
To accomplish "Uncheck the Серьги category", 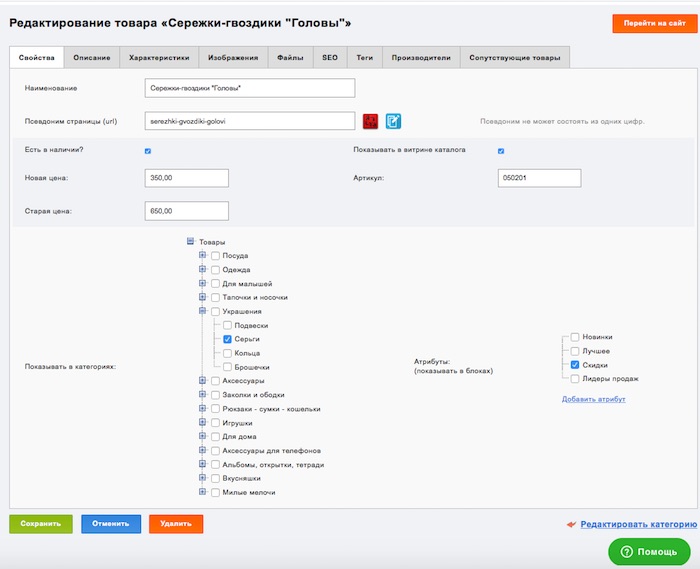I will [227, 339].
